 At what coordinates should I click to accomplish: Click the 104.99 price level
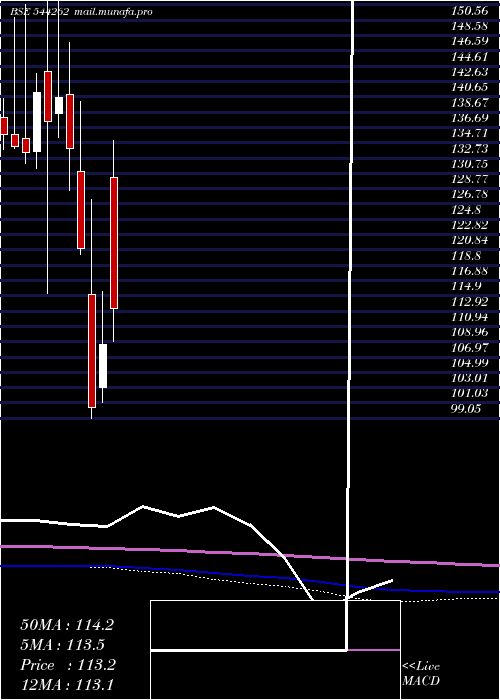(470, 362)
